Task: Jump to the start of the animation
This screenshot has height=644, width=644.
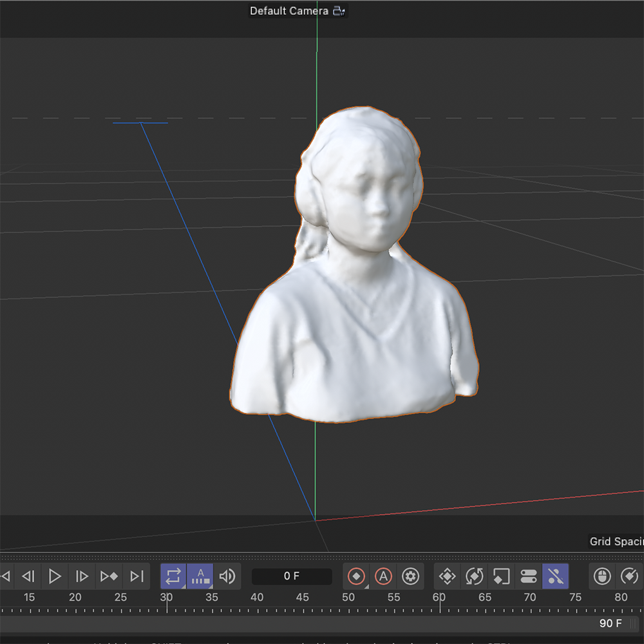Action: click(x=5, y=576)
